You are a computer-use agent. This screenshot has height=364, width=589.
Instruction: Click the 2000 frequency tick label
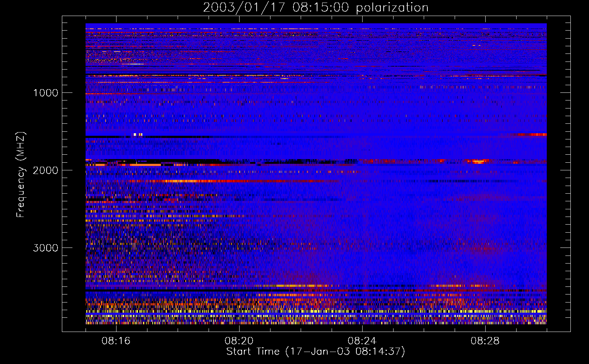pyautogui.click(x=46, y=170)
